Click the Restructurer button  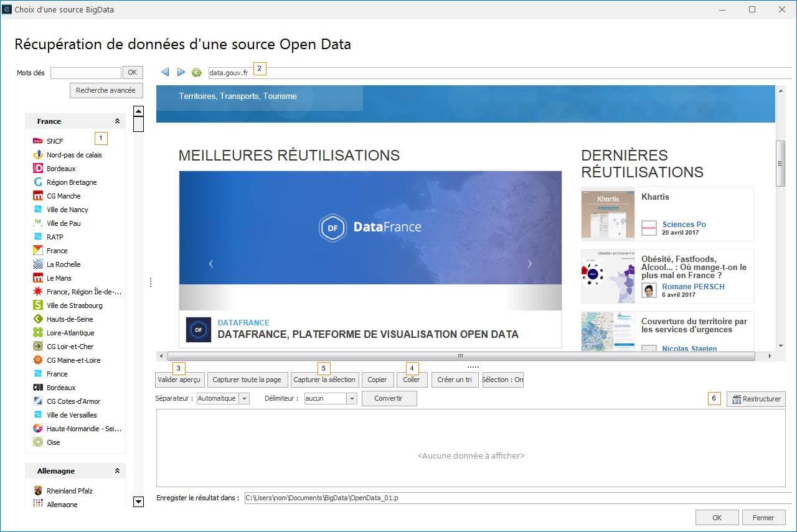point(756,399)
